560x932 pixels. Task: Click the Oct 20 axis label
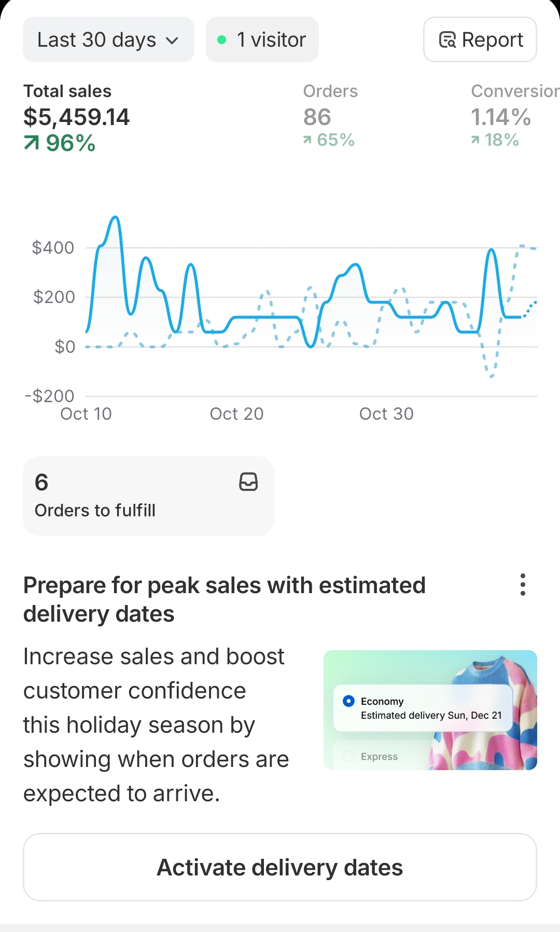[x=236, y=414]
